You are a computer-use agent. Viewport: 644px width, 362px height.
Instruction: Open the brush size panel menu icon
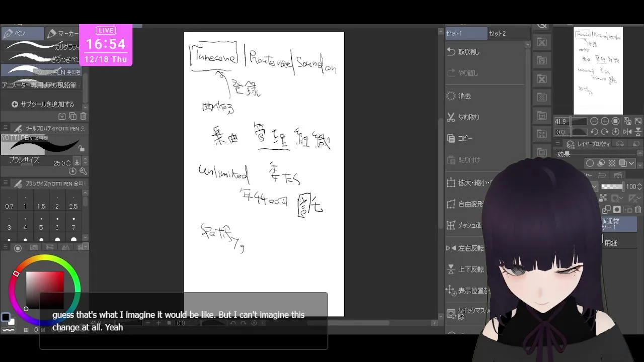pyautogui.click(x=6, y=184)
